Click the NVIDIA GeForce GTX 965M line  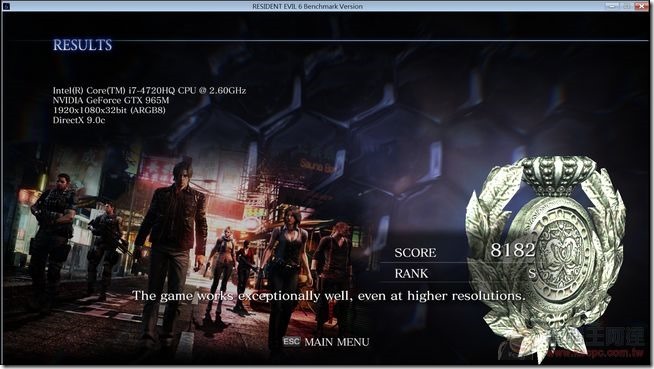[111, 100]
